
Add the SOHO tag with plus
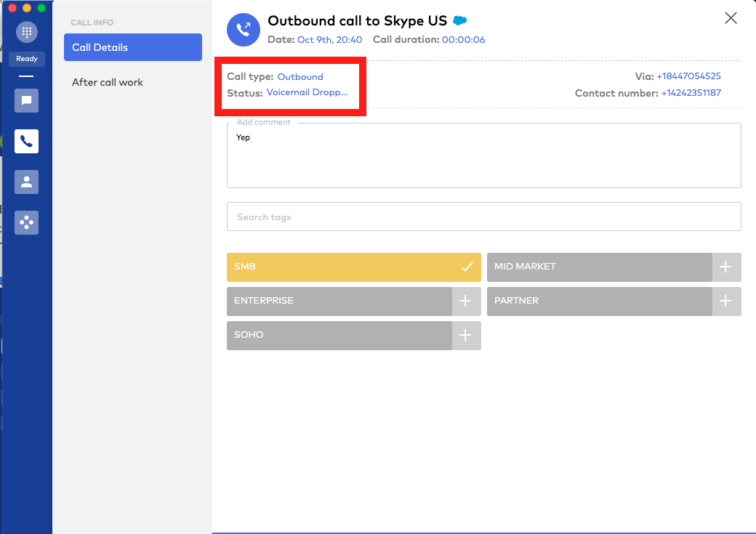466,336
